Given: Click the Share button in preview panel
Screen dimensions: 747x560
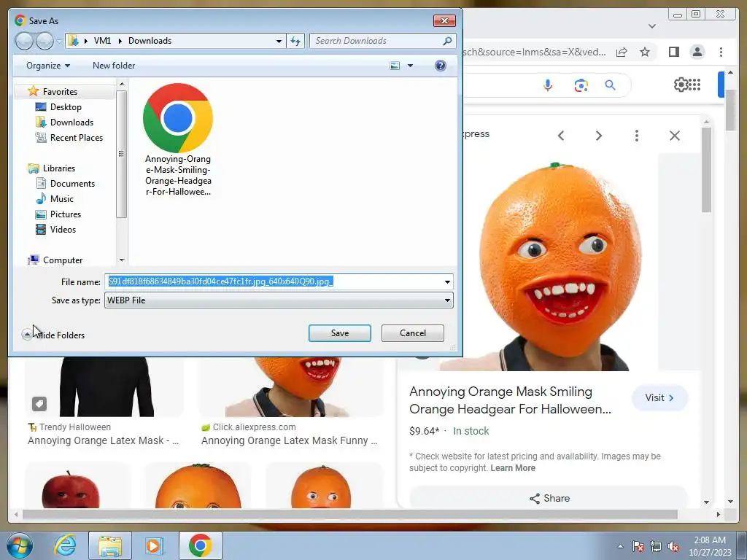Looking at the screenshot, I should click(549, 498).
